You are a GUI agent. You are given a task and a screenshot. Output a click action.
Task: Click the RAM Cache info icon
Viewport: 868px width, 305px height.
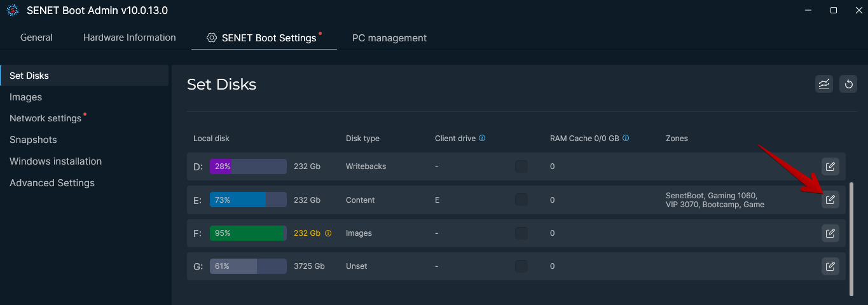tap(626, 138)
